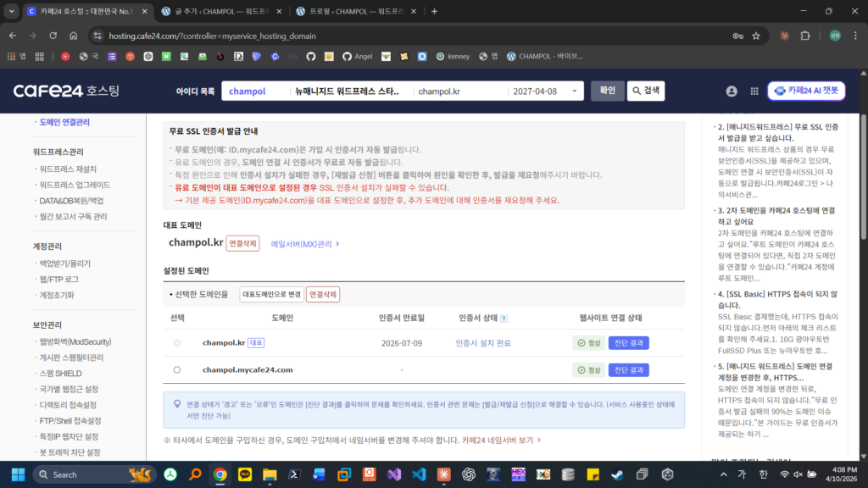
Task: Open FTP/Shell 접속설정 menu item
Action: tap(70, 421)
